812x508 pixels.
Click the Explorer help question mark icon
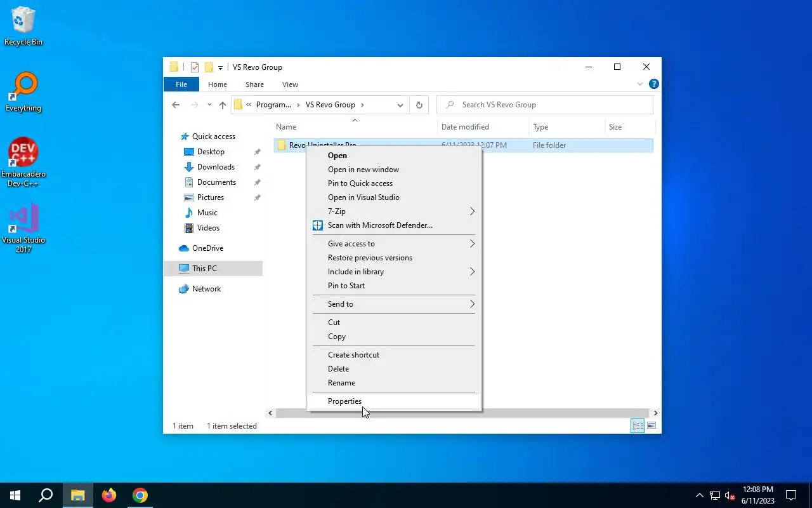click(654, 84)
